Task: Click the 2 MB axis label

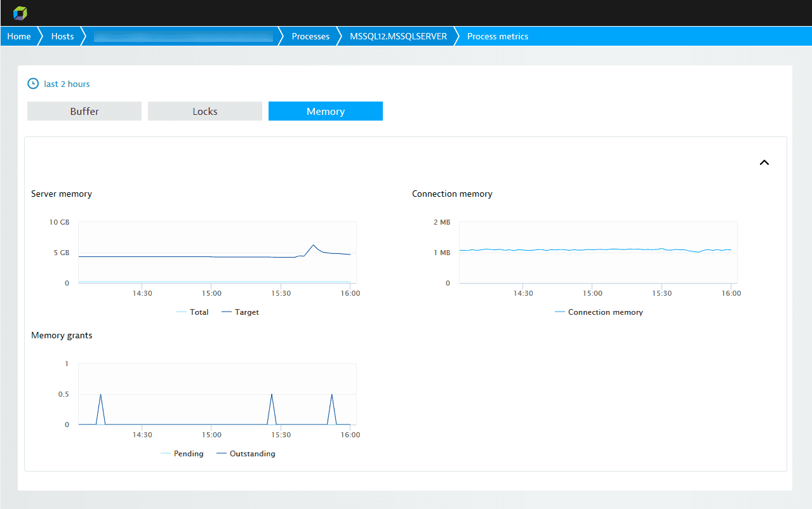Action: [442, 222]
